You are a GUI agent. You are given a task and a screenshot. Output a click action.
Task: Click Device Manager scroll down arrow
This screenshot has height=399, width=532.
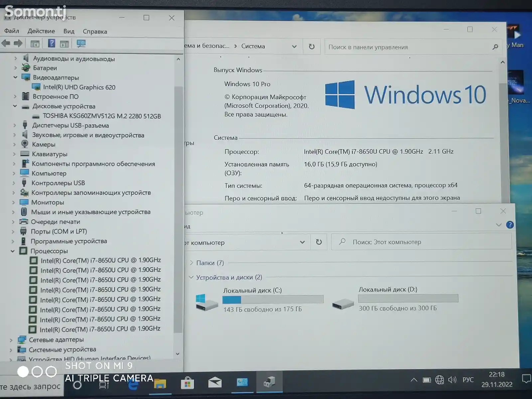pyautogui.click(x=178, y=354)
